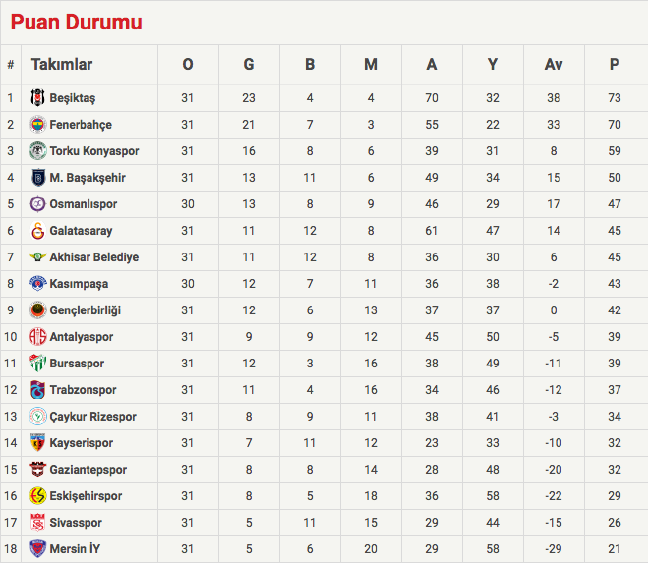Click the Çaykur Rizespor team name
The height and width of the screenshot is (563, 648).
[93, 416]
